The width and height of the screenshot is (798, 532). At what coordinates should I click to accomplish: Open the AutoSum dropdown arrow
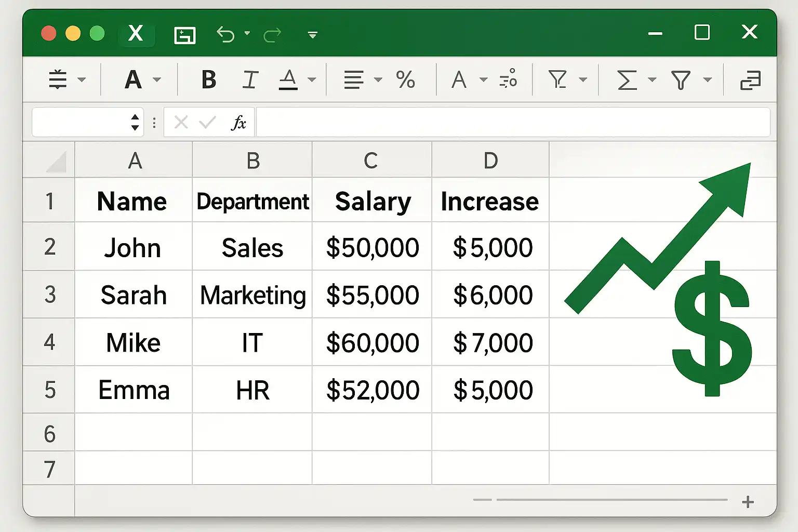652,79
